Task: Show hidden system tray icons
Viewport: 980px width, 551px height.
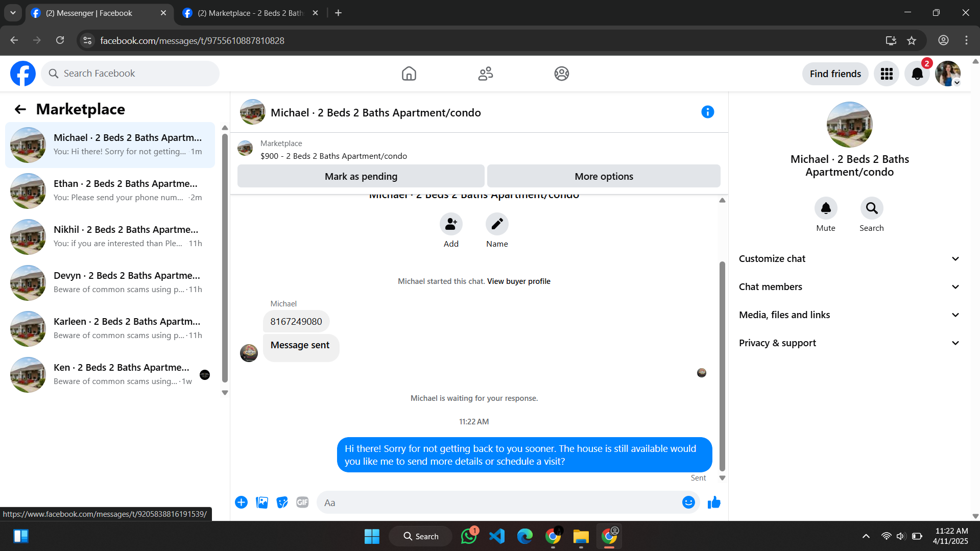Action: (866, 536)
